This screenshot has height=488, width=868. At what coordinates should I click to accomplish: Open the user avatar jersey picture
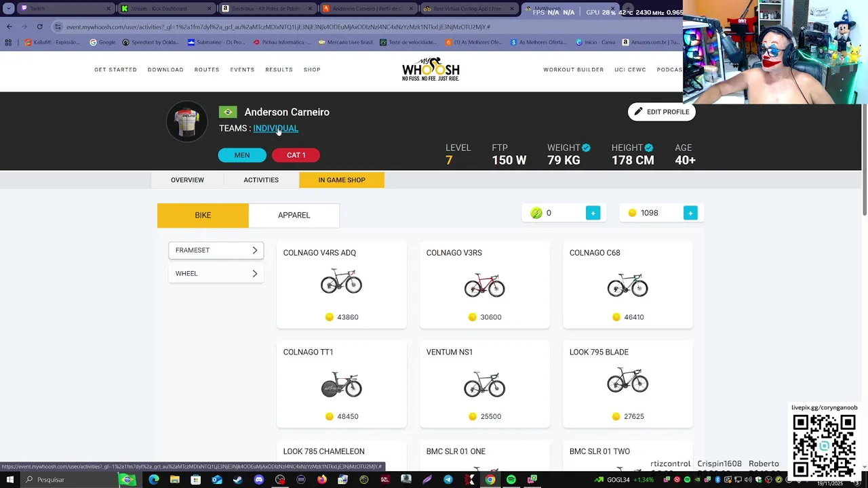(x=186, y=122)
